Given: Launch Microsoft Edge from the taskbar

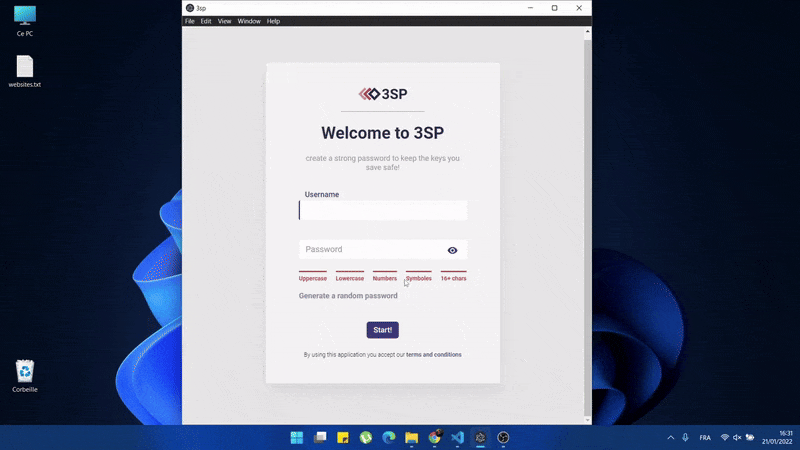Looking at the screenshot, I should coord(389,438).
